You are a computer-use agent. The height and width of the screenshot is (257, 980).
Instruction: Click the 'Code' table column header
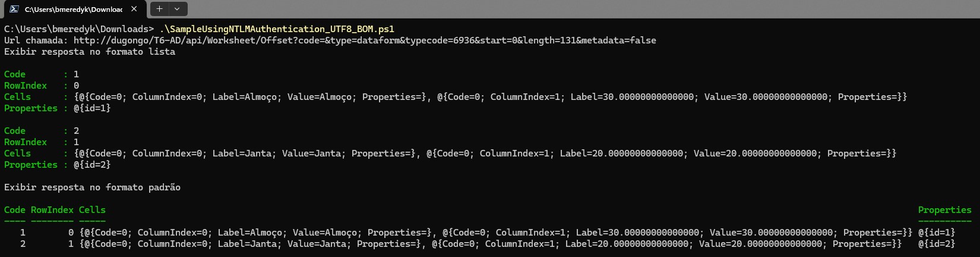pyautogui.click(x=15, y=210)
